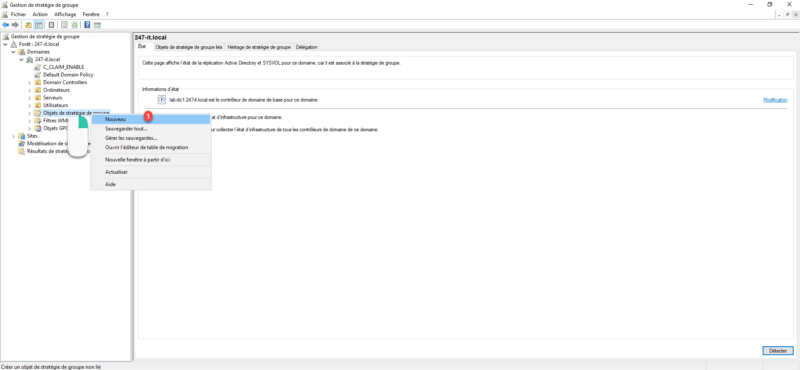Click the clipboard toolbar icon
Viewport: 800px width, 370px height.
coord(51,24)
